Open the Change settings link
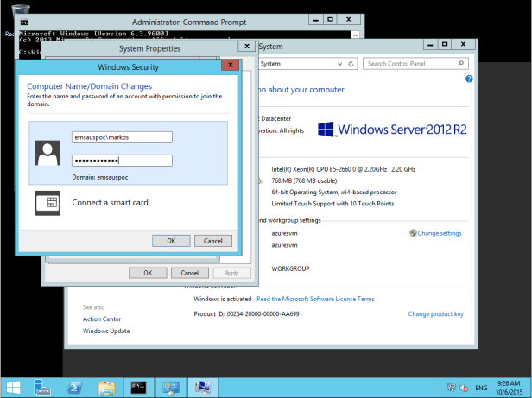This screenshot has width=532, height=398. (439, 233)
